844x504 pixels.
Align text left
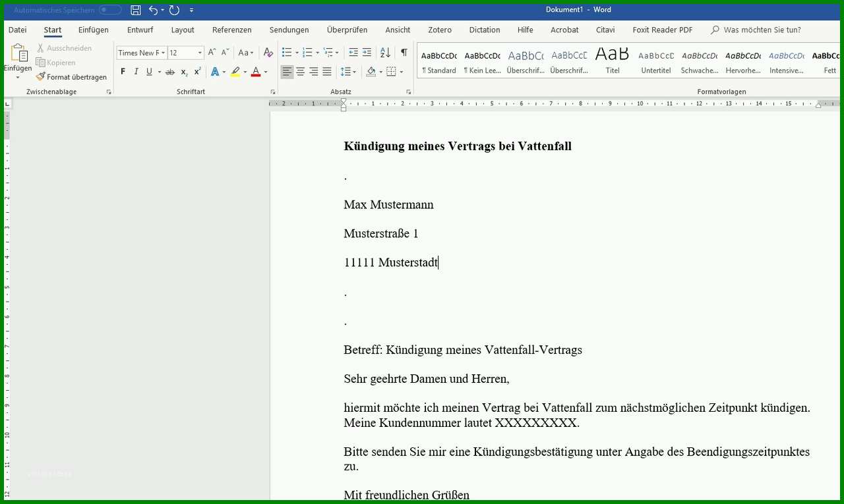287,72
